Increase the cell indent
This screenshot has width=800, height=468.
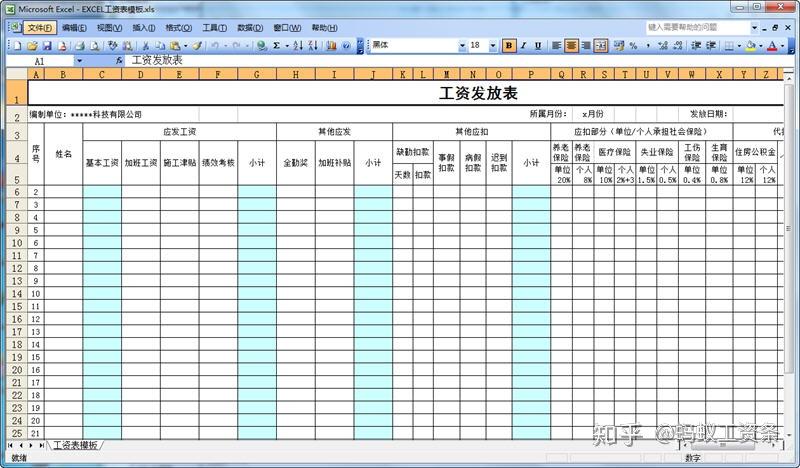point(711,46)
